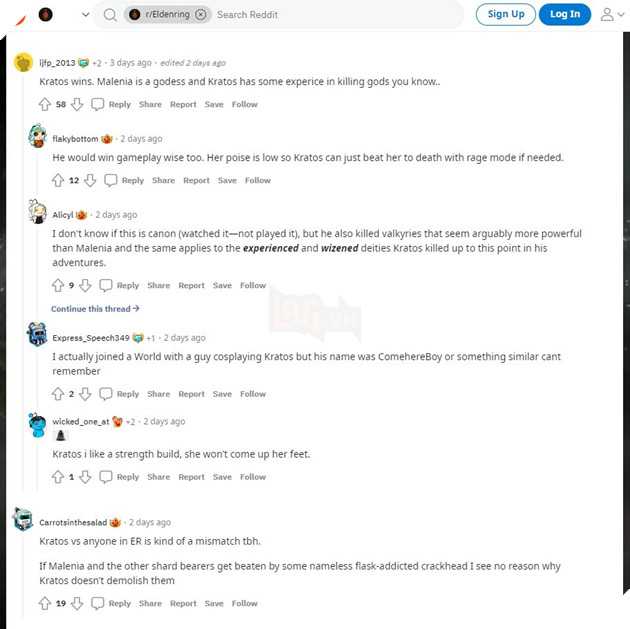Save Carrotsinthesalad's comment
This screenshot has width=630, height=629.
point(214,603)
